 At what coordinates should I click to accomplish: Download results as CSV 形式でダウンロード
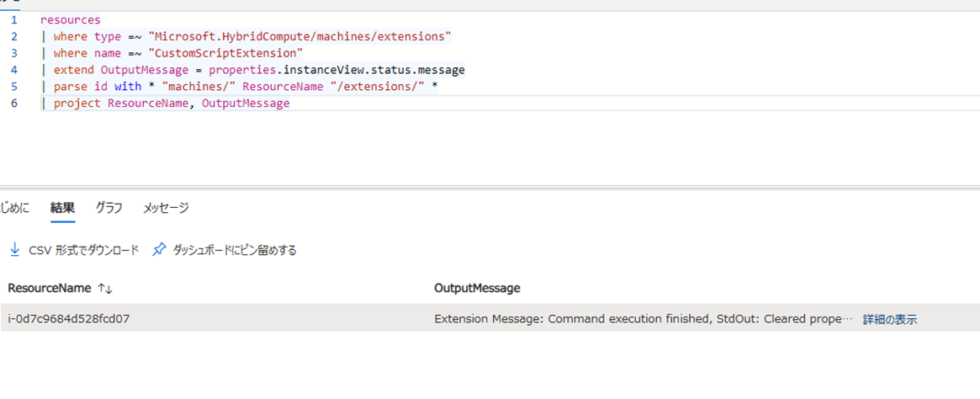[84, 250]
